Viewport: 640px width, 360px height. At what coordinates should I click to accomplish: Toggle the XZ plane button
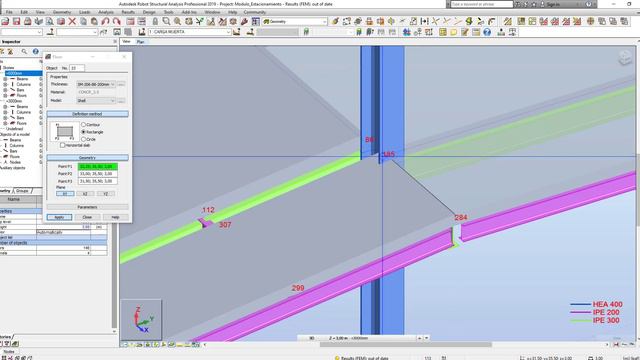pos(85,193)
